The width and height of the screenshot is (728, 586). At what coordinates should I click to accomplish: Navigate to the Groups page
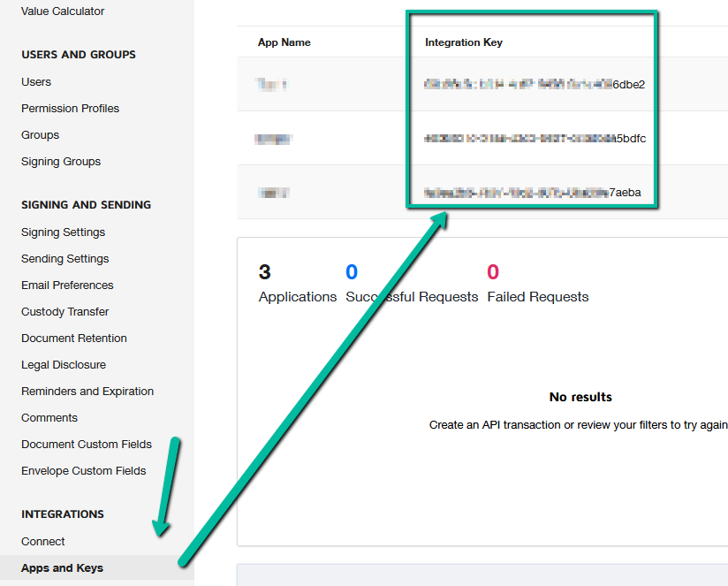click(39, 134)
